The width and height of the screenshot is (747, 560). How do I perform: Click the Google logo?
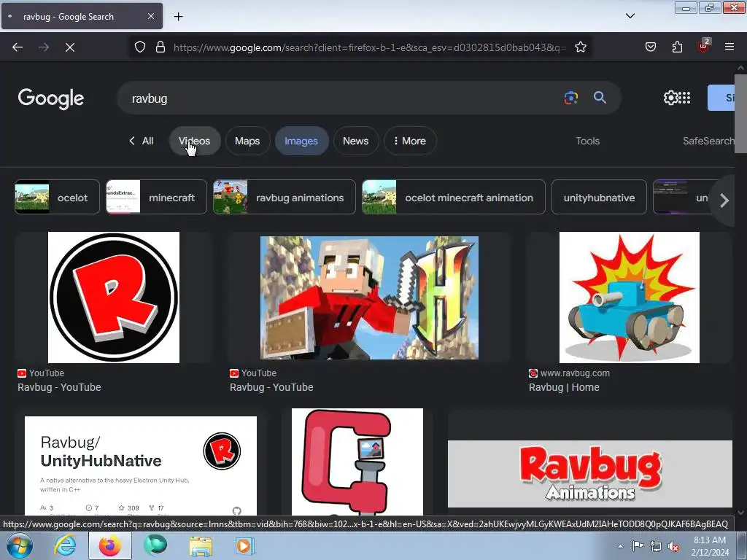pyautogui.click(x=51, y=98)
